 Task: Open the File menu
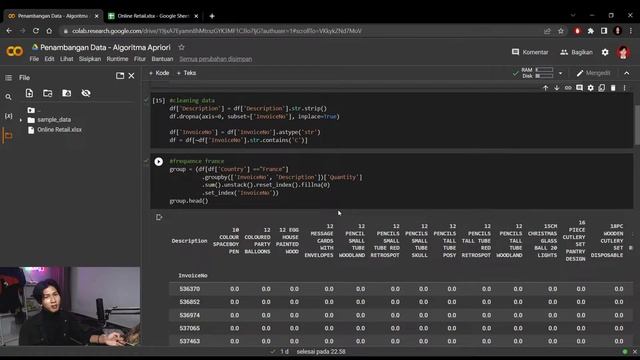click(34, 59)
